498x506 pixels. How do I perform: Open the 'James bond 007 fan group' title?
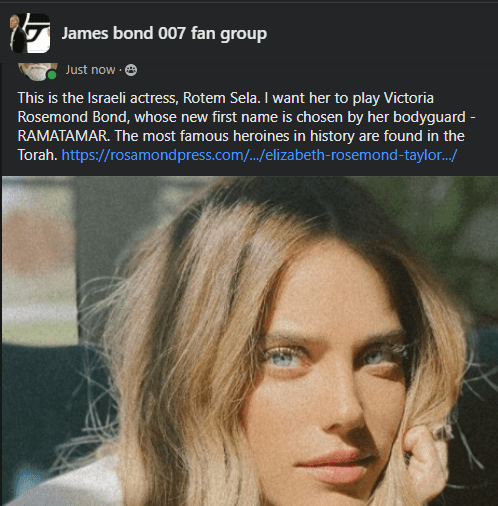[164, 33]
